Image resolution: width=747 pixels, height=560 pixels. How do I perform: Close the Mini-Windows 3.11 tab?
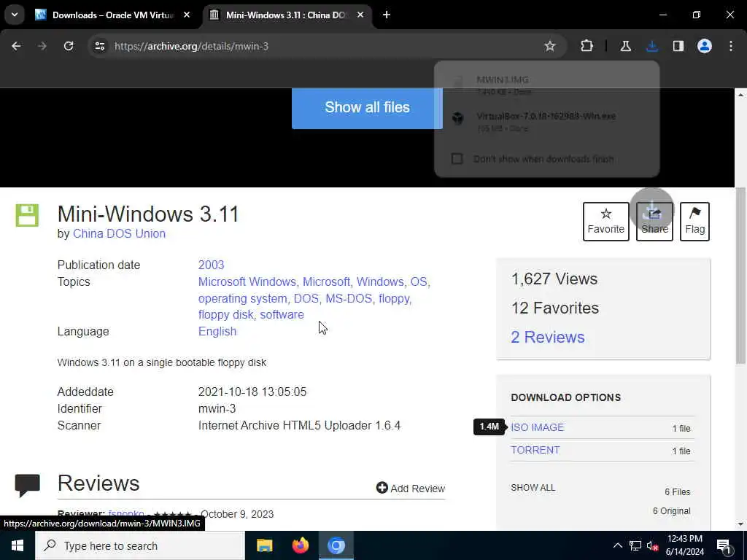[x=360, y=15]
